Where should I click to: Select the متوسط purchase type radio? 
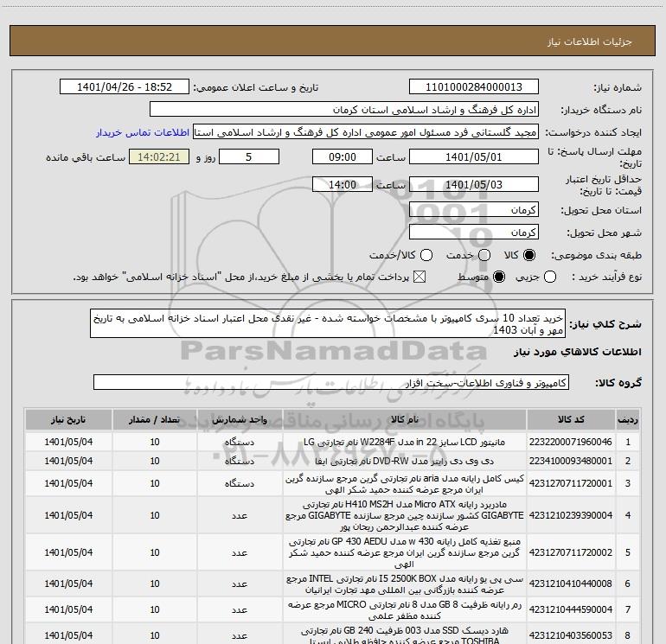point(499,277)
